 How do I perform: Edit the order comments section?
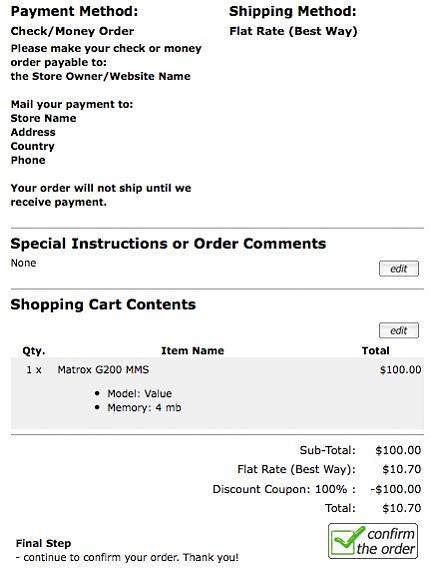(399, 268)
